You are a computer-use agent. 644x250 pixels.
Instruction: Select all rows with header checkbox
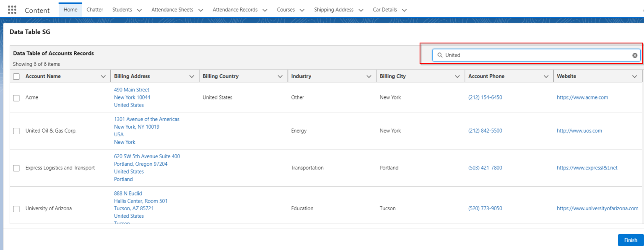tap(16, 76)
